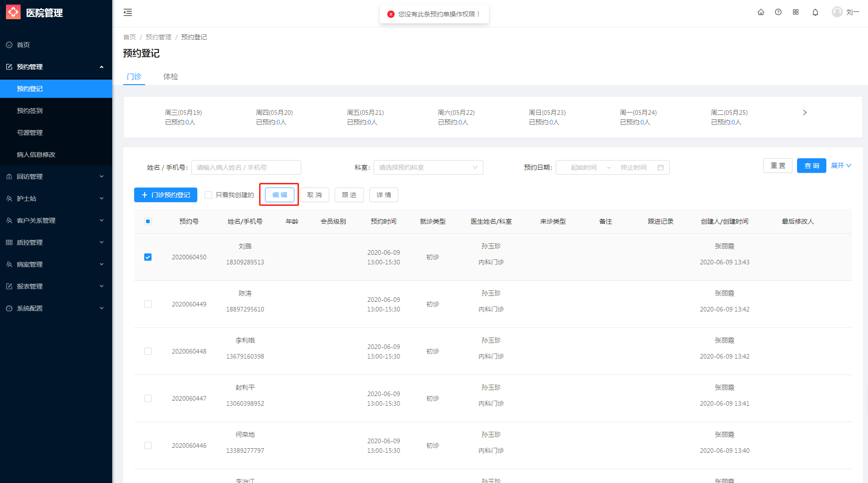
Task: Check the row for 封利平 2020060447
Action: [148, 398]
